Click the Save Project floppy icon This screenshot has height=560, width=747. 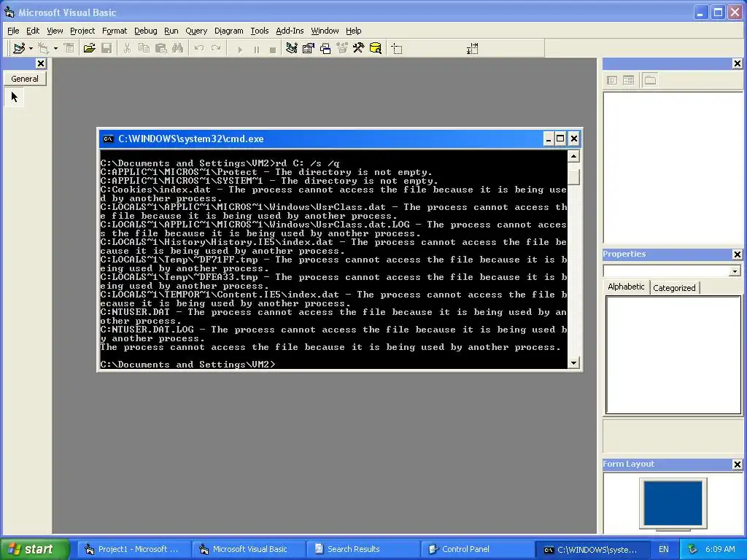pyautogui.click(x=107, y=48)
